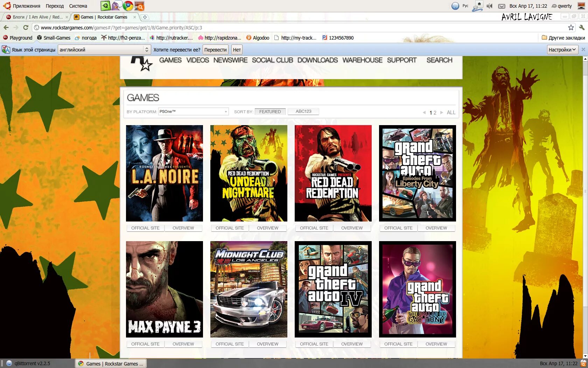Open the Приложения menu
Viewport: 588px width, 368px height.
(27, 6)
